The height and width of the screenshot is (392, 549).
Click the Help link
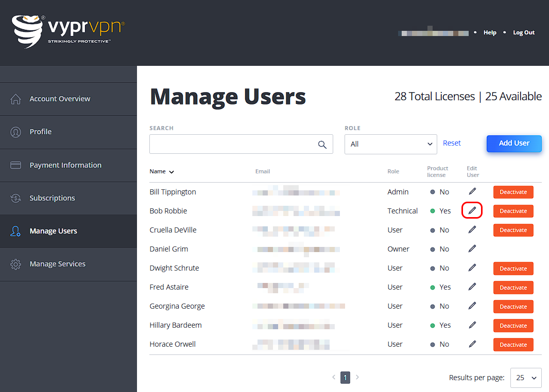coord(490,32)
